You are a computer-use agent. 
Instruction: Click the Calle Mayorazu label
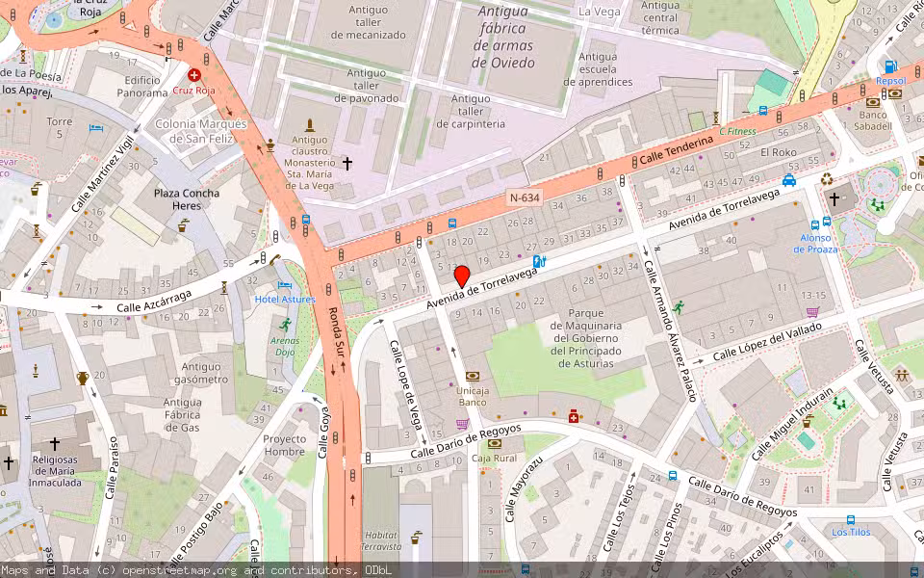tap(524, 489)
